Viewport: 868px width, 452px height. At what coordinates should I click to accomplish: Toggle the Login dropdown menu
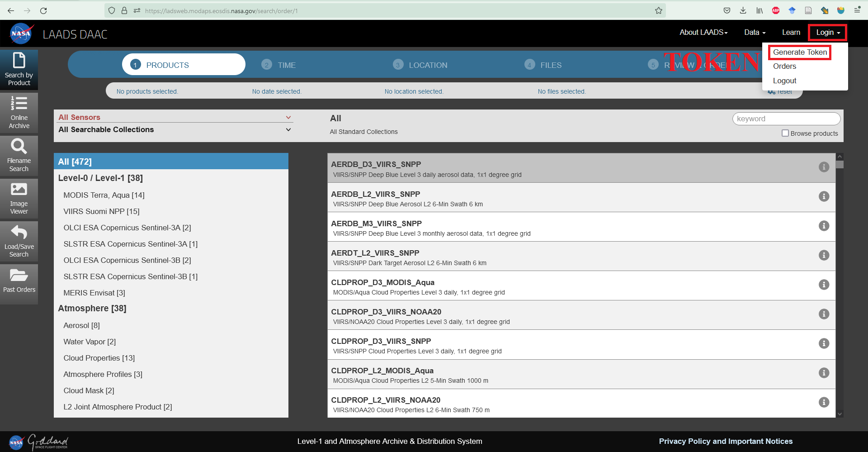[828, 33]
